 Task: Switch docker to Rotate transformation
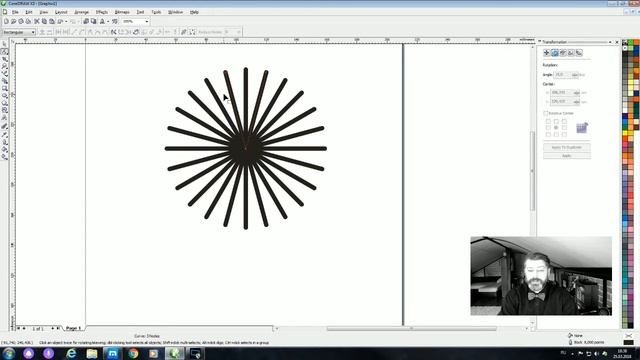coord(555,53)
